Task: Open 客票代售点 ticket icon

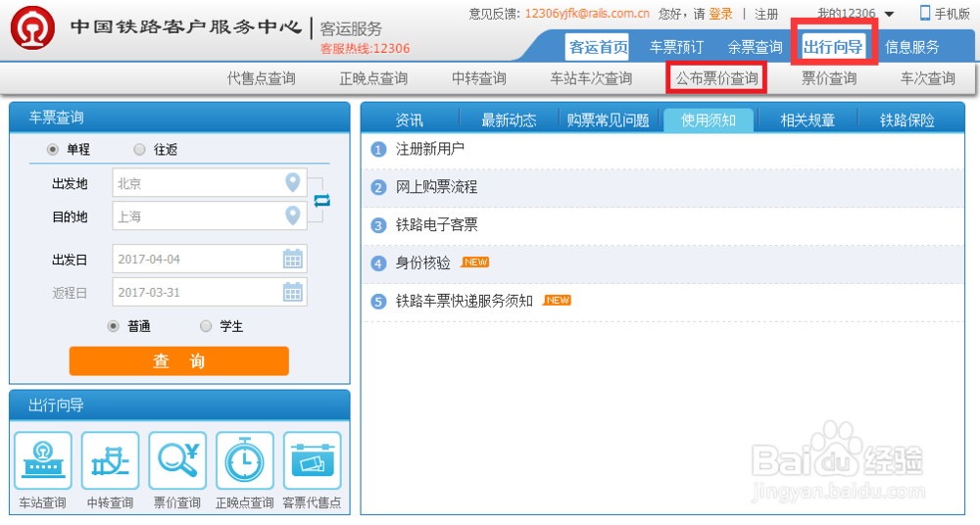Action: click(313, 460)
